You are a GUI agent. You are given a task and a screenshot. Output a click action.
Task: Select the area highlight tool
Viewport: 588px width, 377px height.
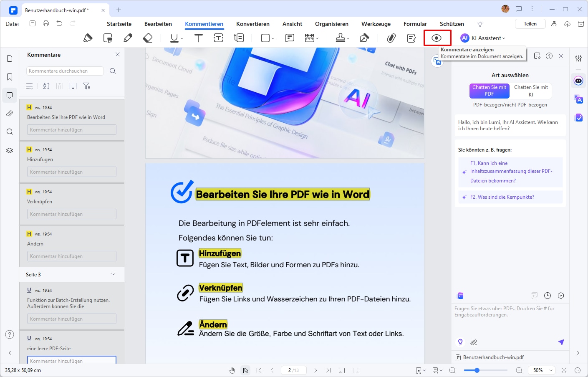point(108,38)
